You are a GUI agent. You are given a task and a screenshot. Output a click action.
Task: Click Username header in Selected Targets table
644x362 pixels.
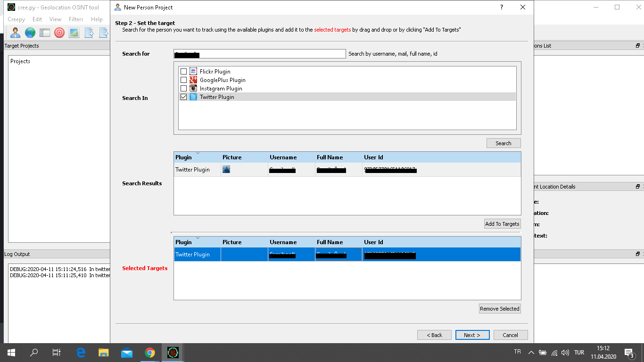[x=291, y=242]
